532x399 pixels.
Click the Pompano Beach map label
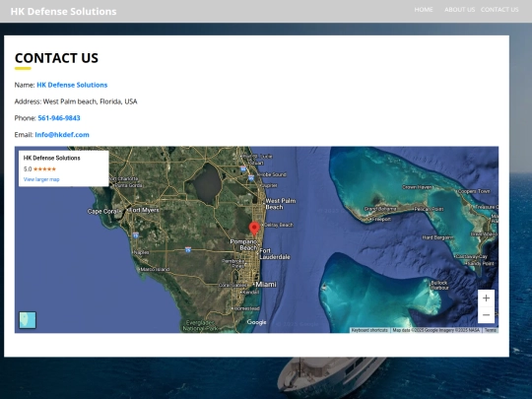point(243,244)
